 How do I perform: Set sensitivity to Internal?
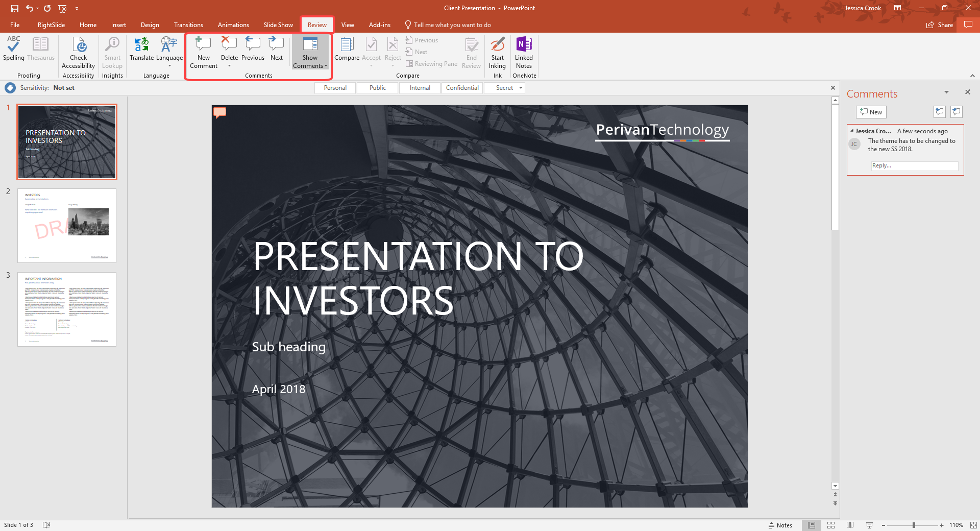tap(420, 88)
